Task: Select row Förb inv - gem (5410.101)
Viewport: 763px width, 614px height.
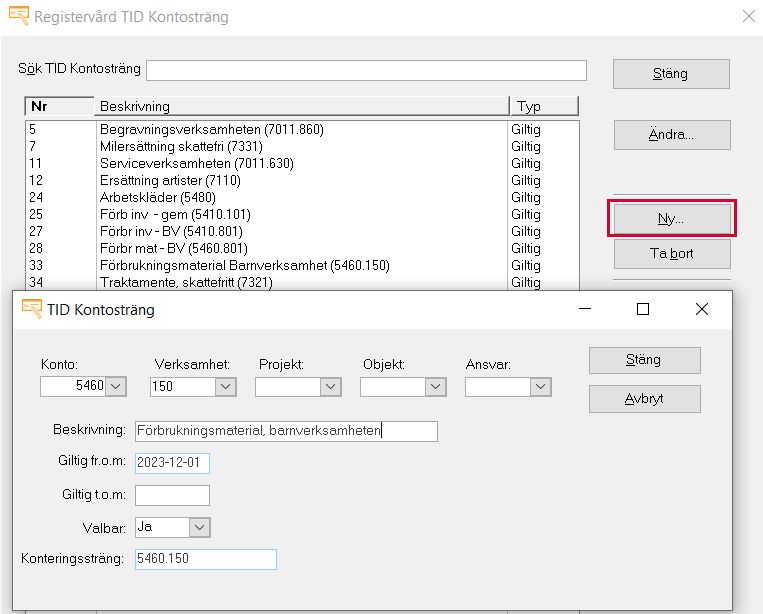Action: pos(302,215)
